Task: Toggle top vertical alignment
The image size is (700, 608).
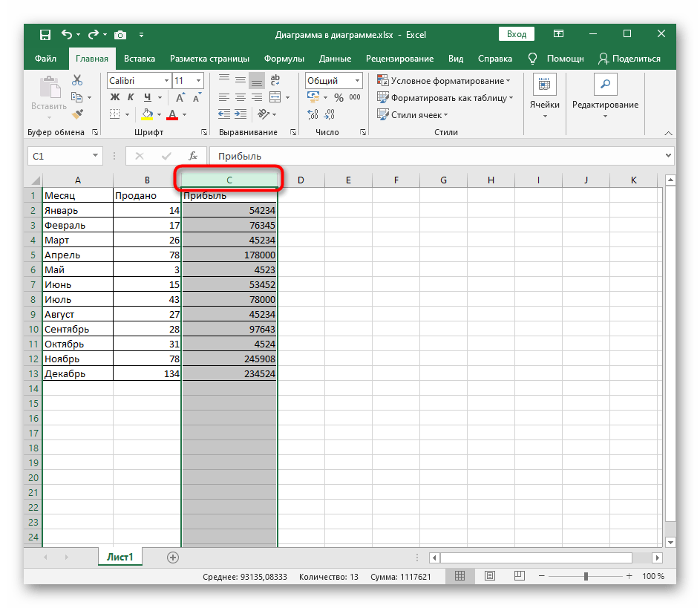Action: coord(224,80)
